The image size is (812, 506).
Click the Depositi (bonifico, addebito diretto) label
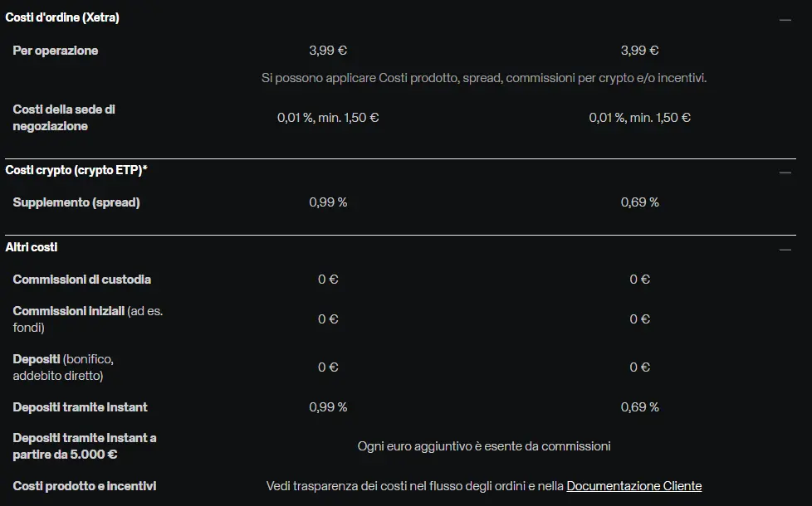(x=63, y=367)
